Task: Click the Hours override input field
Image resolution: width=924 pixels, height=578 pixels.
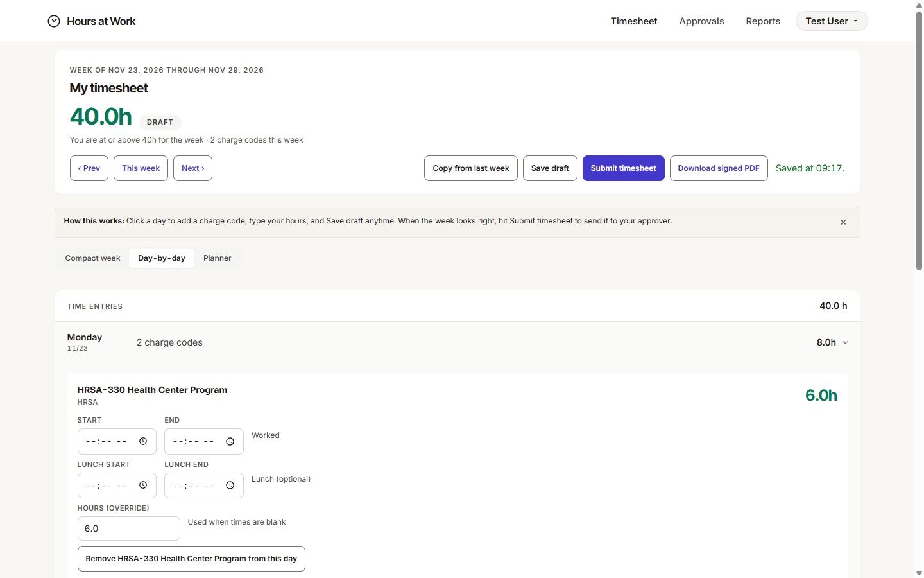Action: coord(129,529)
